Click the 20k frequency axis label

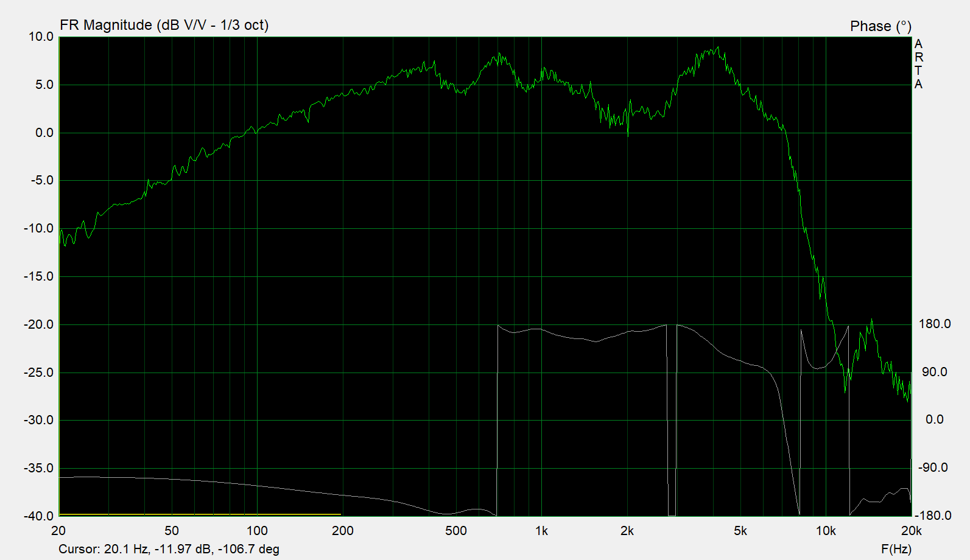[x=911, y=531]
